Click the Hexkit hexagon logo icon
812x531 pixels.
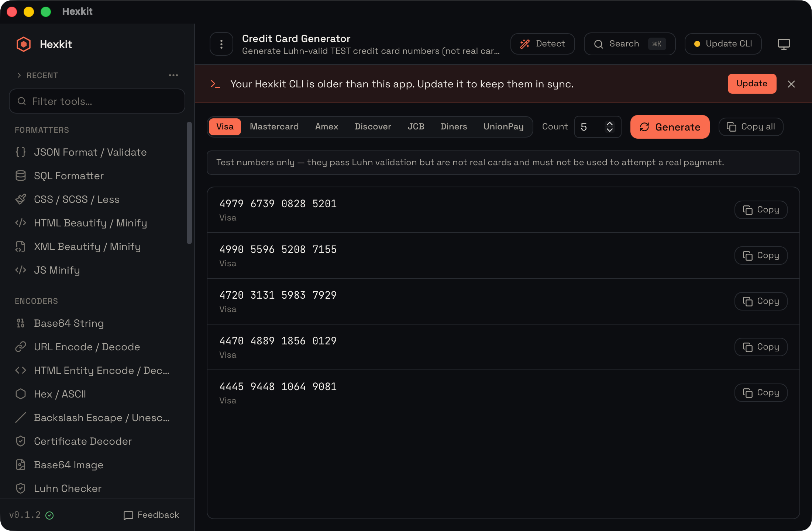click(x=24, y=44)
